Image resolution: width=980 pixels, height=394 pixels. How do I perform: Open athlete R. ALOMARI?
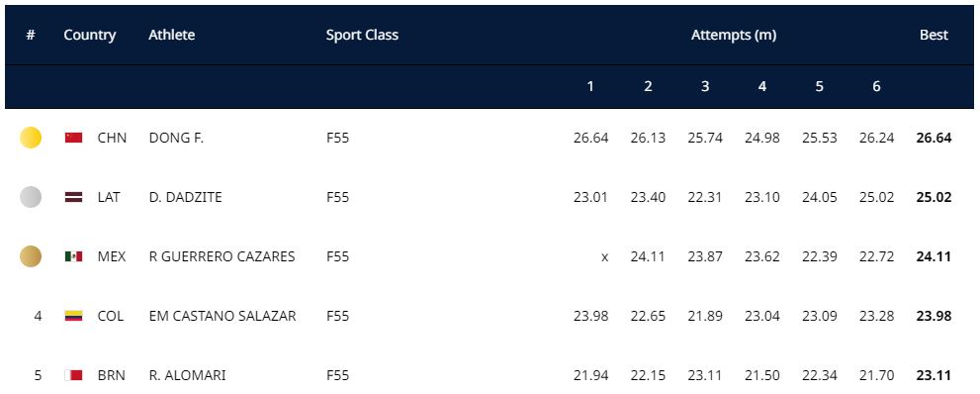coord(188,376)
